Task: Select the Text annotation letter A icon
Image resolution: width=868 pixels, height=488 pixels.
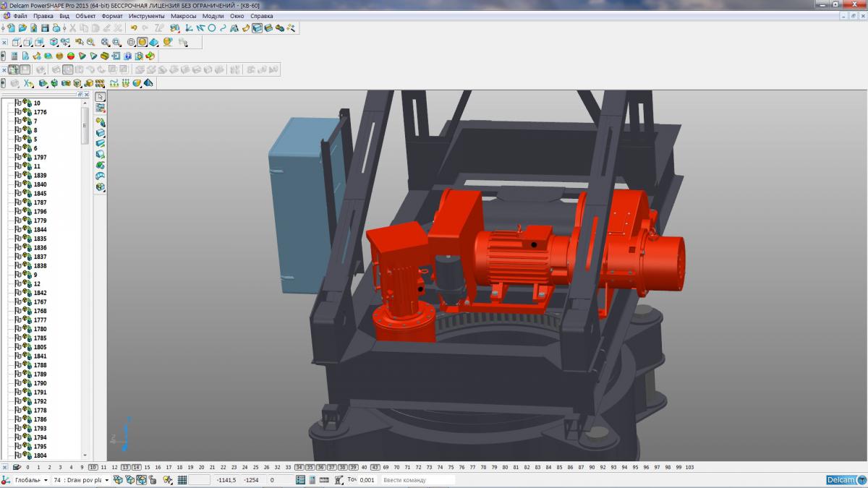Action: [234, 27]
